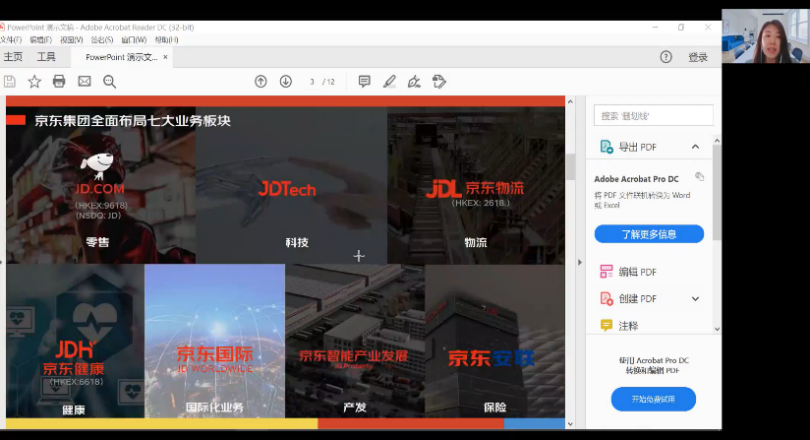Viewport: 810px width, 440px height.
Task: Click the Save file icon
Action: coord(10,81)
